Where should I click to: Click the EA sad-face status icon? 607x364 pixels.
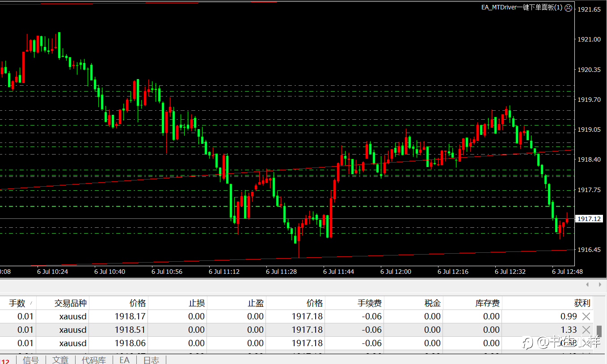tap(569, 8)
